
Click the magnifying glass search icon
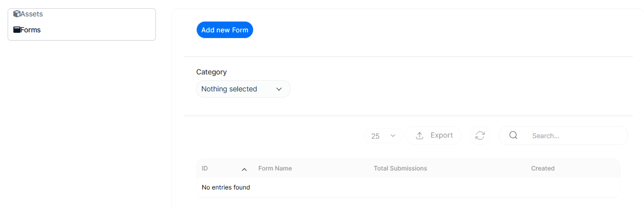[513, 136]
